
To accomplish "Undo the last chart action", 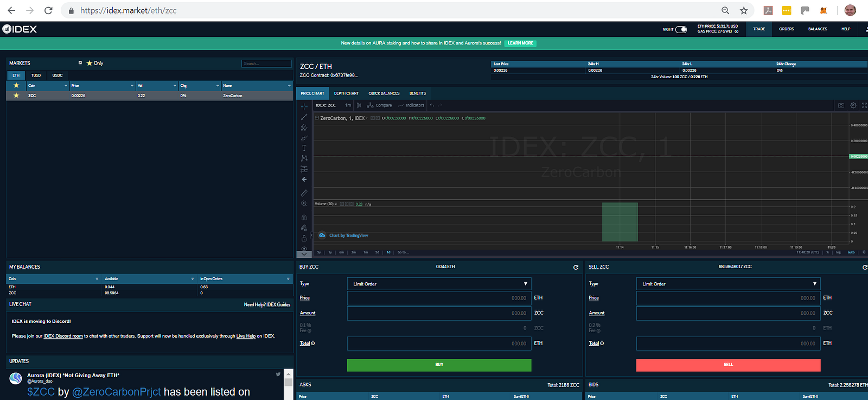I will click(x=432, y=105).
